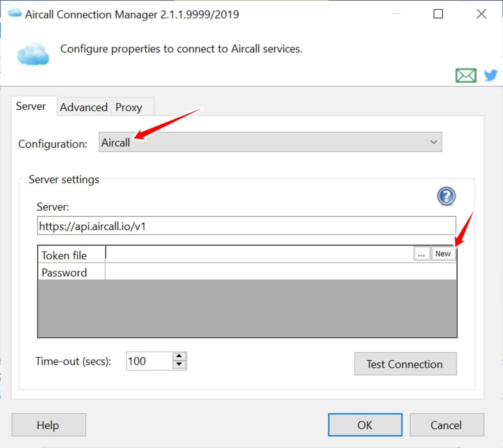
Task: Click the 'Configuration:' label
Action: click(x=53, y=144)
